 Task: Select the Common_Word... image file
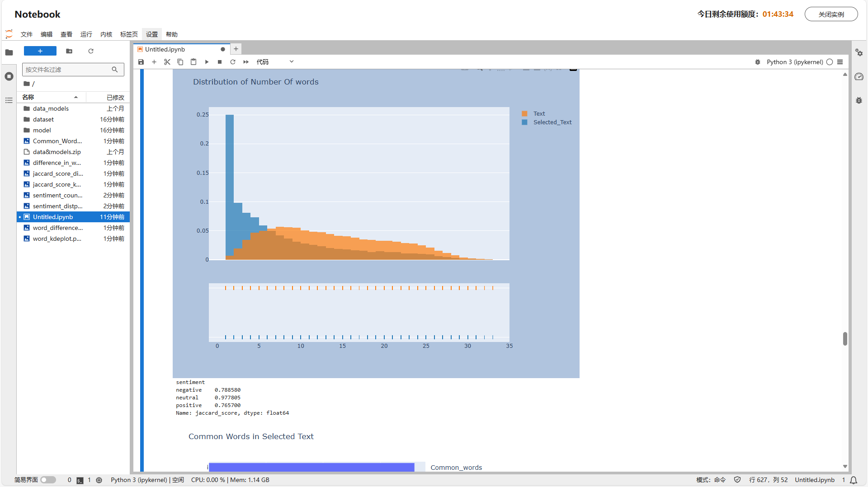pos(73,141)
